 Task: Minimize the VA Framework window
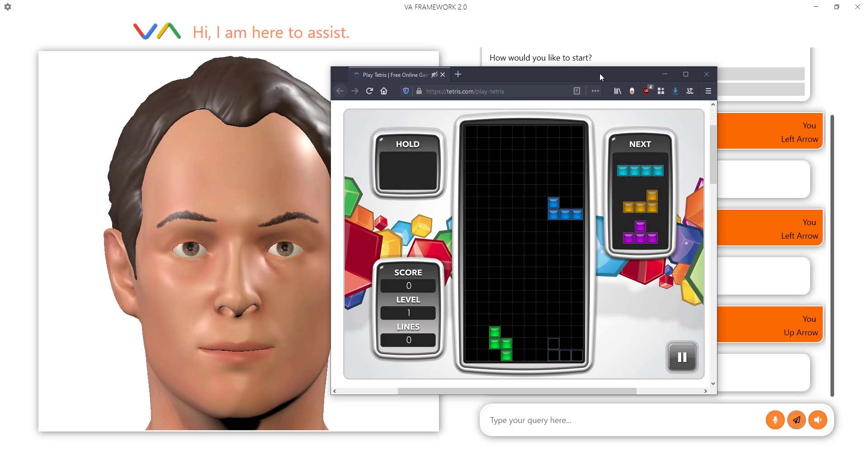pyautogui.click(x=816, y=7)
